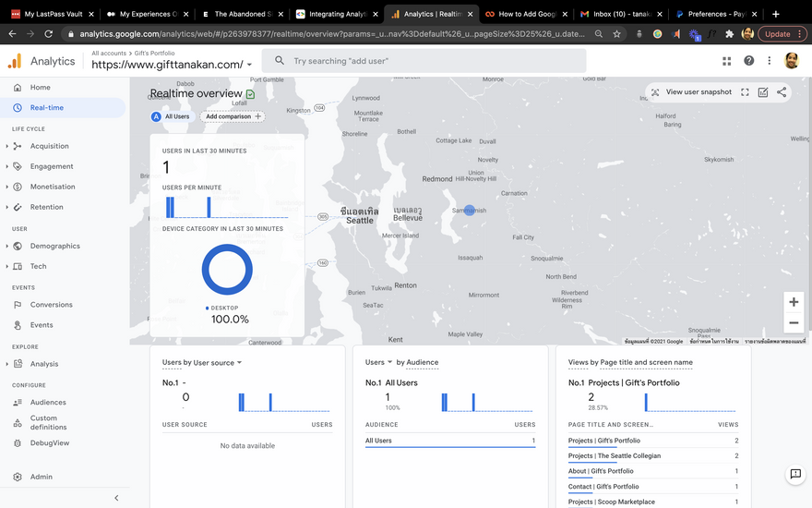Open the Google apps grid icon
This screenshot has height=508, width=812.
(726, 61)
